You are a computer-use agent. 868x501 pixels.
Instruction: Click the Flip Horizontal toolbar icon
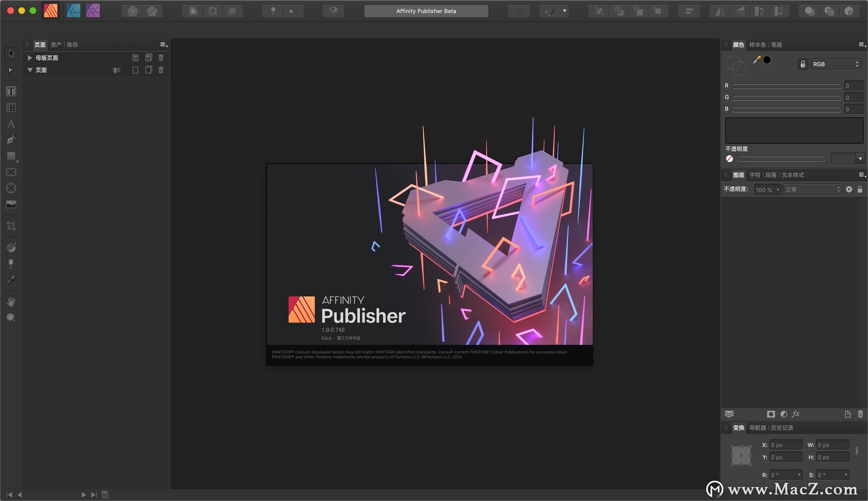(x=719, y=11)
